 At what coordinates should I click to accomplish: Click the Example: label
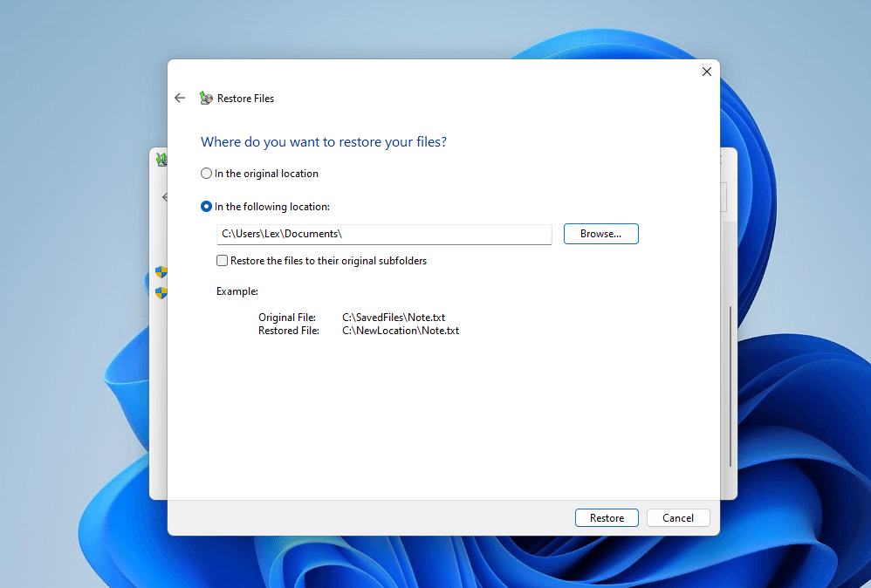237,291
